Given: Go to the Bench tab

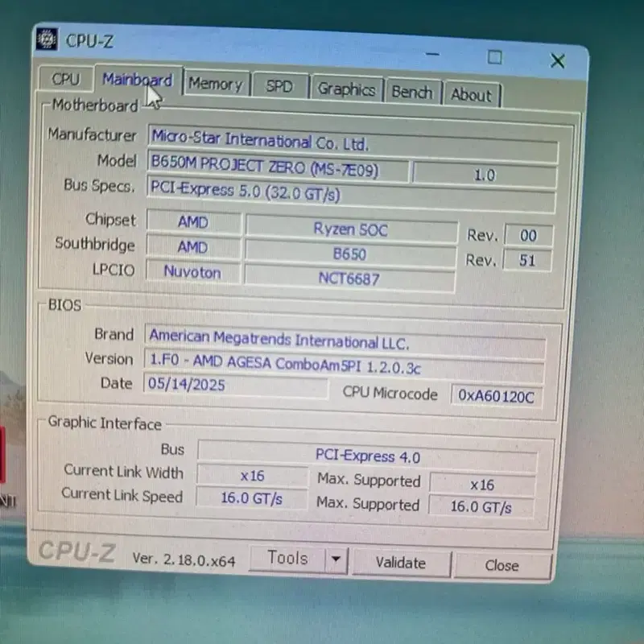Looking at the screenshot, I should [x=412, y=92].
